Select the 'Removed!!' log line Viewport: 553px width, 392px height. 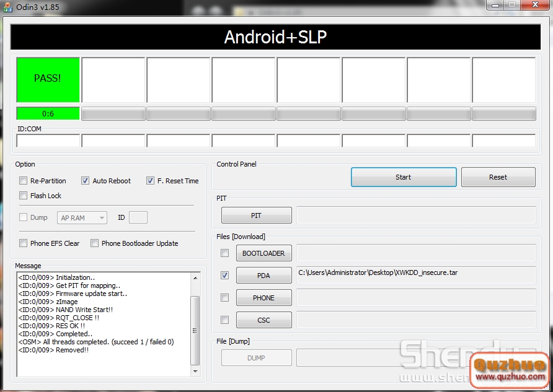coord(53,350)
